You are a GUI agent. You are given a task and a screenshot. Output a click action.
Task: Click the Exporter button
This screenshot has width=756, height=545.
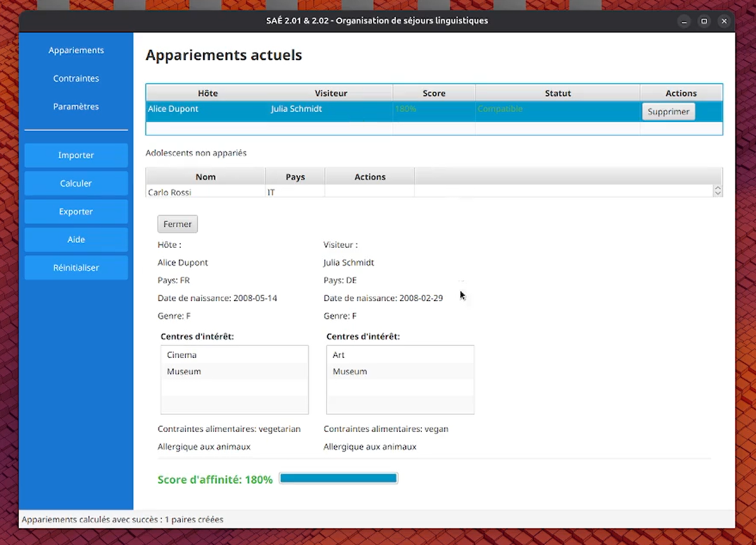tap(76, 211)
